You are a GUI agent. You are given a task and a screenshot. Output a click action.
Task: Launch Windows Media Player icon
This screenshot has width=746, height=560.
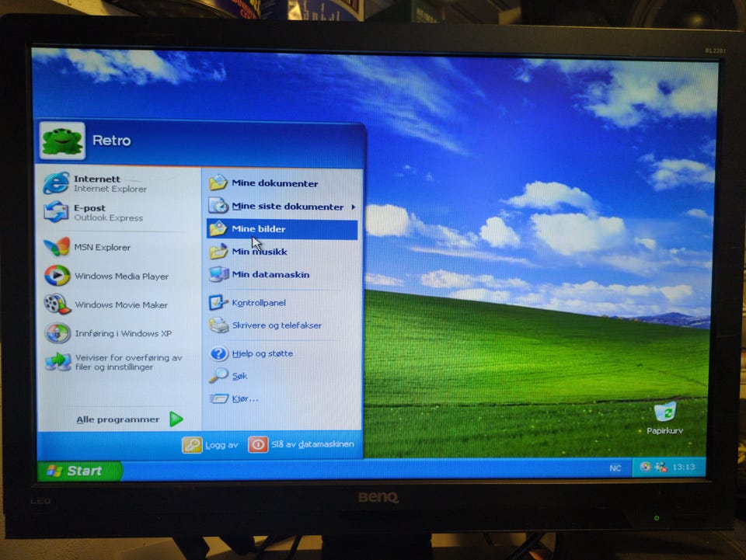[x=57, y=275]
